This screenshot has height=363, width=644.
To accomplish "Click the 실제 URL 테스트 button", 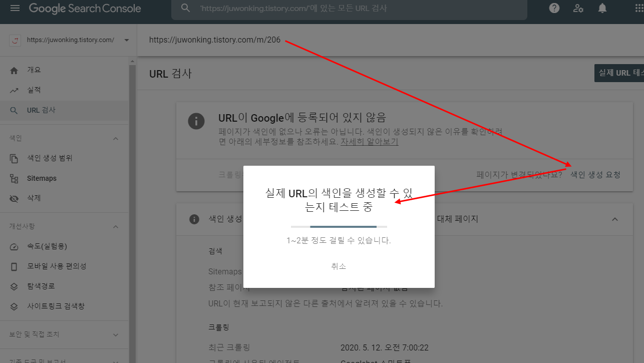I will pyautogui.click(x=619, y=73).
